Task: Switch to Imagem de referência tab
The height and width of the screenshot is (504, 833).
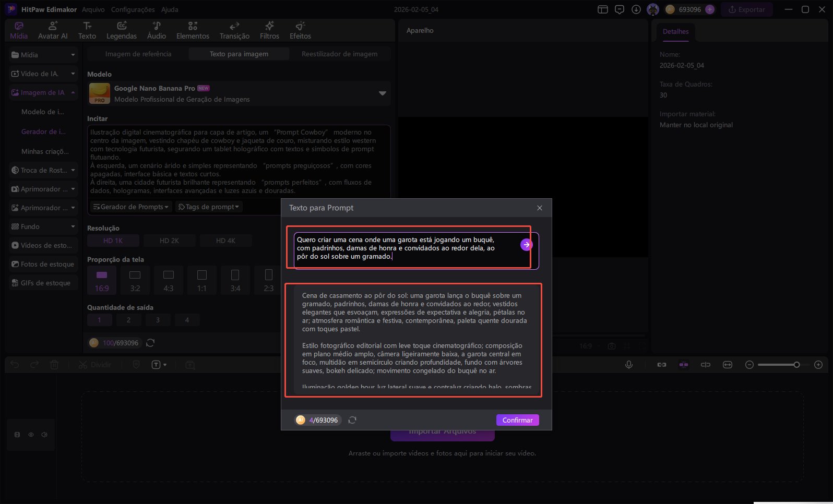Action: [138, 54]
